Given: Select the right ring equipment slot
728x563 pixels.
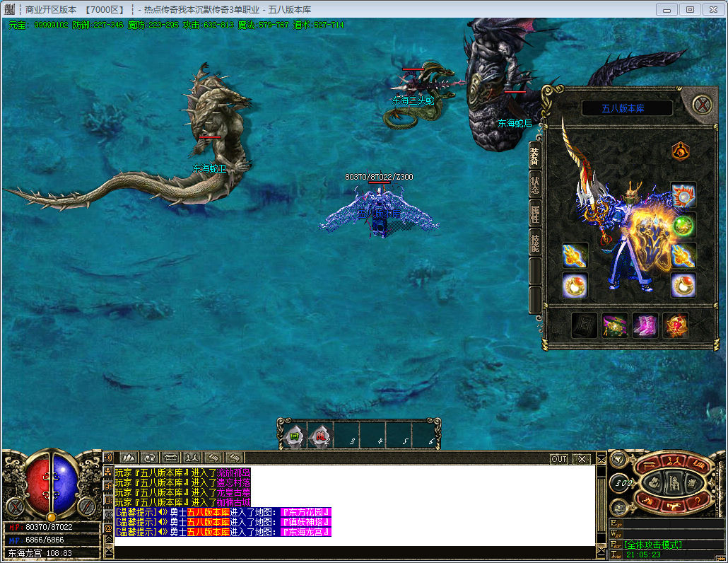Looking at the screenshot, I should 683,285.
